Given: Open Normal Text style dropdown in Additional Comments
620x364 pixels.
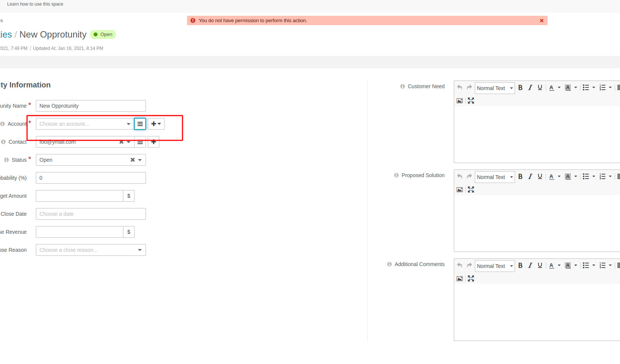Looking at the screenshot, I should pyautogui.click(x=495, y=266).
